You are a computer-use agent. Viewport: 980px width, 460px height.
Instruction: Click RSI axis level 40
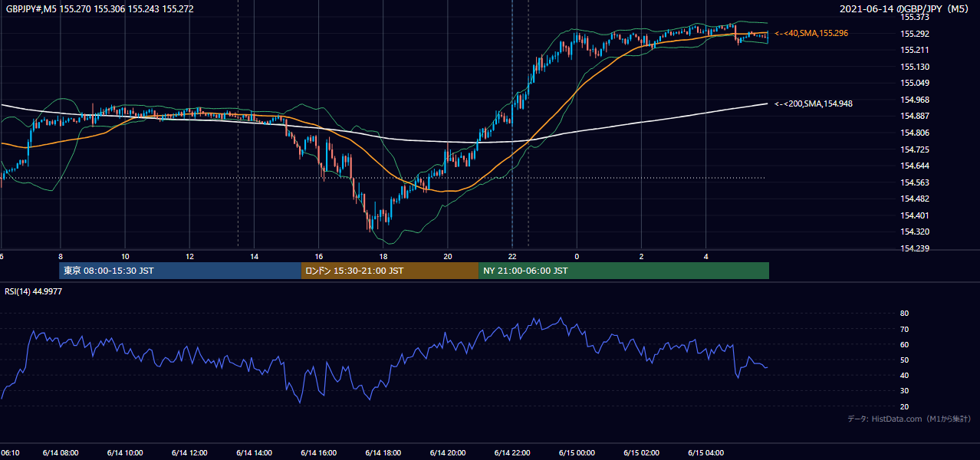click(x=904, y=375)
